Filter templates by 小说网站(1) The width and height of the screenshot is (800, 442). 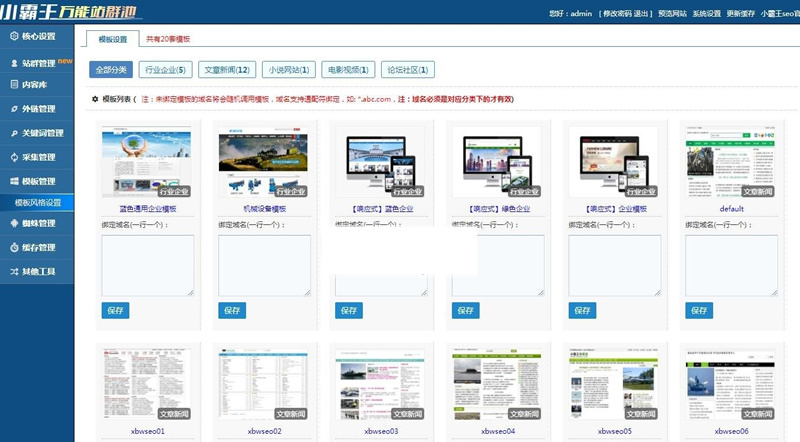tap(289, 70)
